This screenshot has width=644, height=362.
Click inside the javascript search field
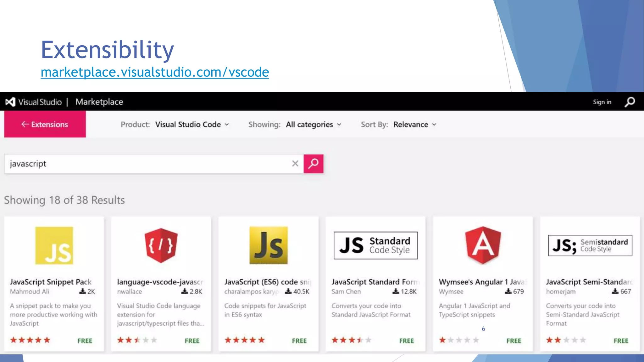148,164
